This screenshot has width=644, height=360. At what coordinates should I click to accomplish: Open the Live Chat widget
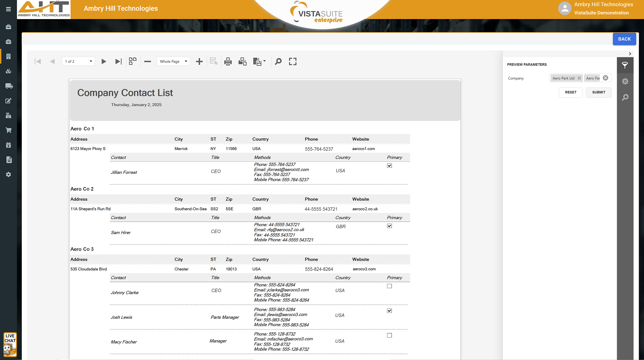[10, 344]
